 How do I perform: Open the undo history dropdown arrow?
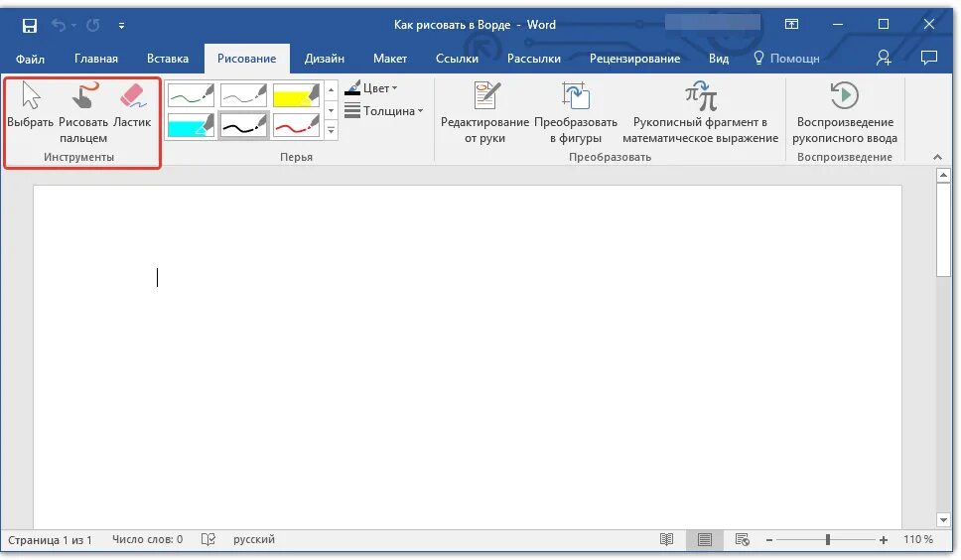tap(73, 26)
